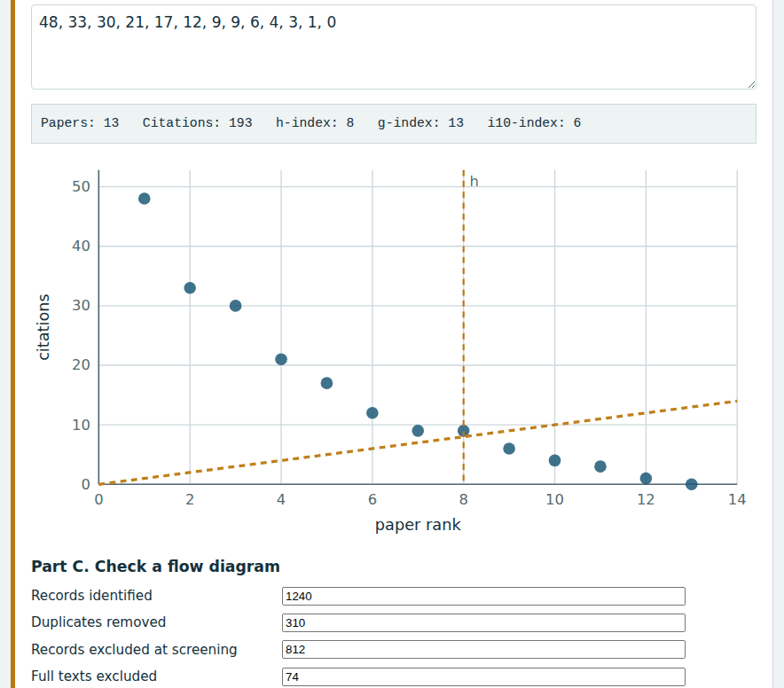The height and width of the screenshot is (688, 784).
Task: Click the data point at rank 5 (17 citations)
Action: click(326, 384)
